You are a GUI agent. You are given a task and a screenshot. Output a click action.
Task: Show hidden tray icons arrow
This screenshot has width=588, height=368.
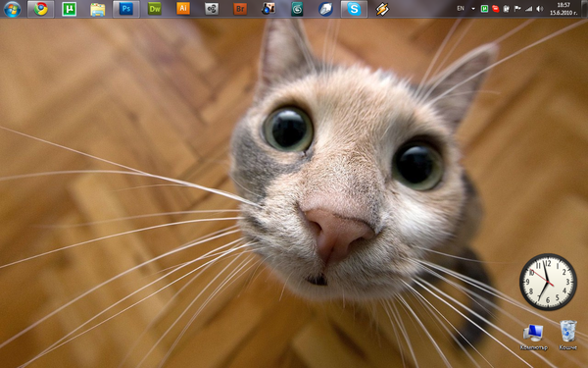point(473,9)
